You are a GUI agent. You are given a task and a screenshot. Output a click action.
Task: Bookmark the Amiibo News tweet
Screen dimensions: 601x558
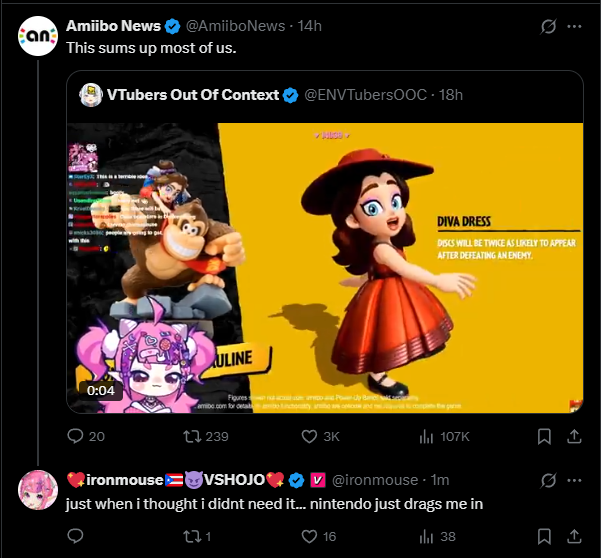[544, 436]
